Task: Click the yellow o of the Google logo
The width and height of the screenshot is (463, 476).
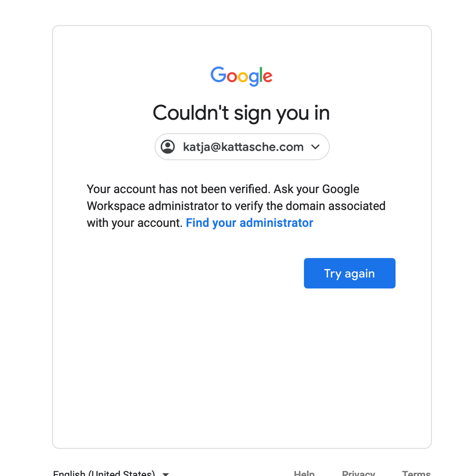Action: click(x=243, y=77)
